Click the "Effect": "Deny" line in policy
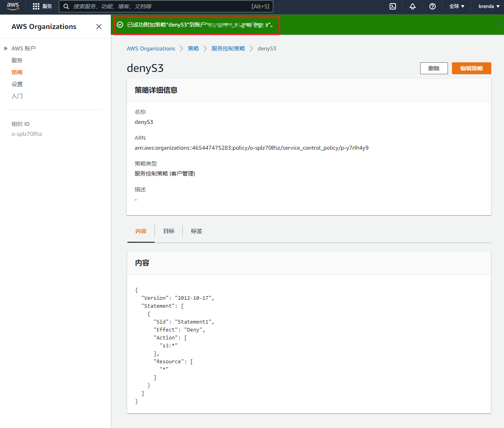Viewport: 504px width, 428px height. pos(179,330)
